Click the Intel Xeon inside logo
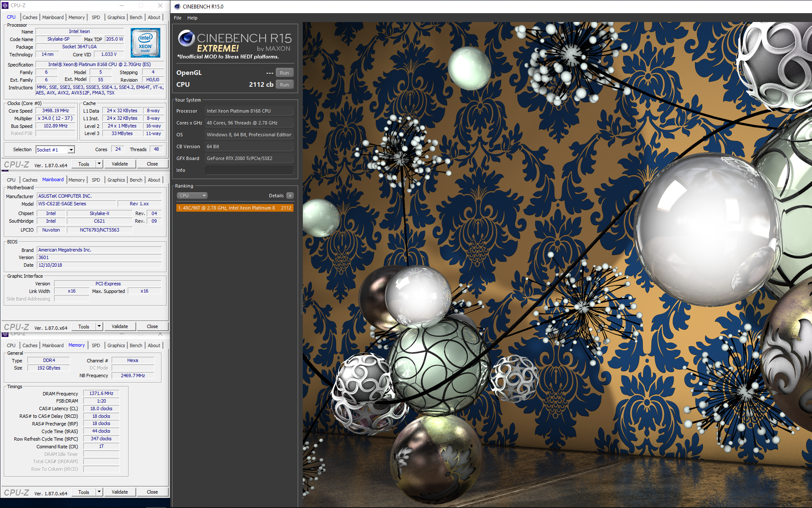 [x=145, y=43]
